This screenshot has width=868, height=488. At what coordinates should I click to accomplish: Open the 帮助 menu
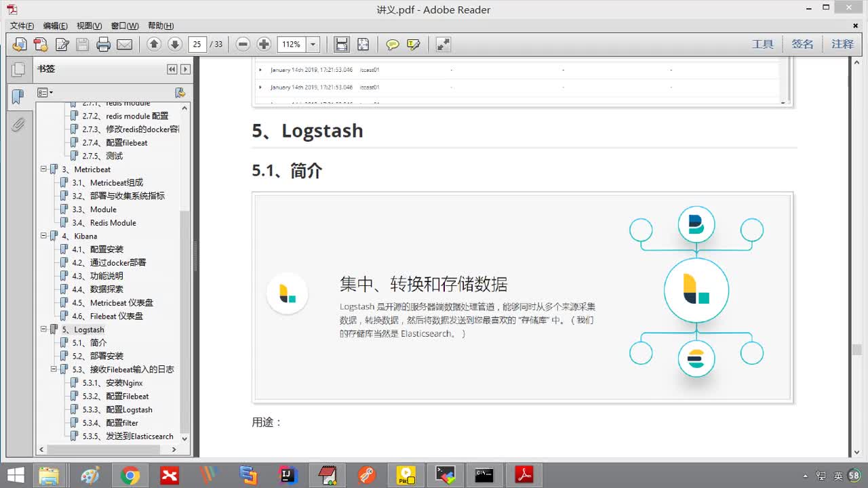tap(160, 26)
